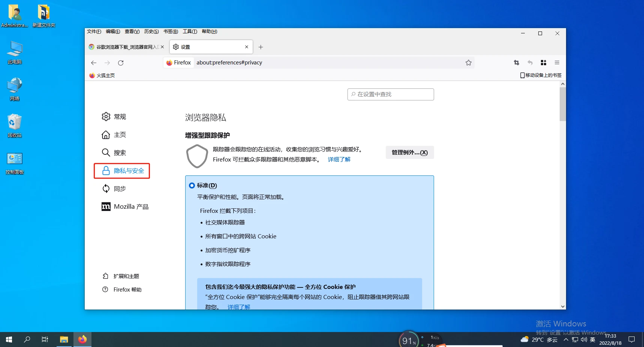Select 新建文件夹 desktop icon

44,16
